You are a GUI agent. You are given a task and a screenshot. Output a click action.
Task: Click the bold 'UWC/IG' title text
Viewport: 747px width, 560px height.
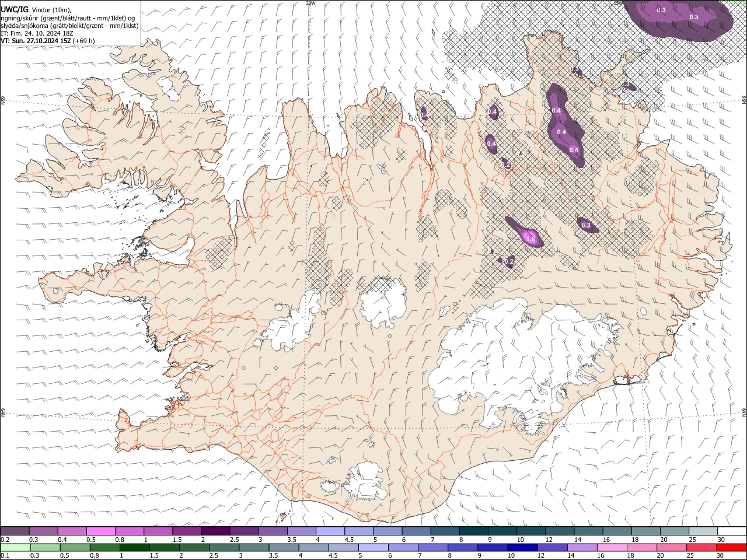click(14, 9)
